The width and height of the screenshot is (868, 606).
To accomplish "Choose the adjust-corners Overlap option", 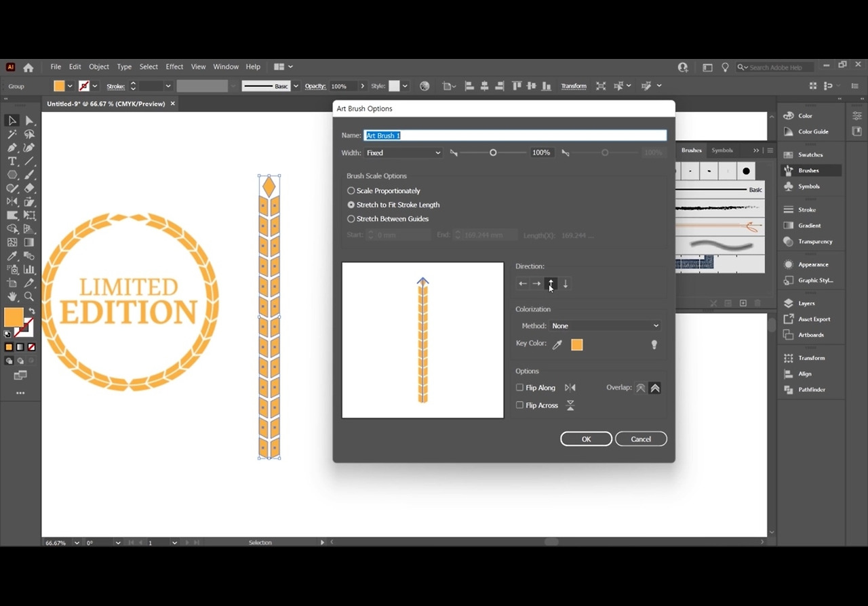I will point(655,388).
